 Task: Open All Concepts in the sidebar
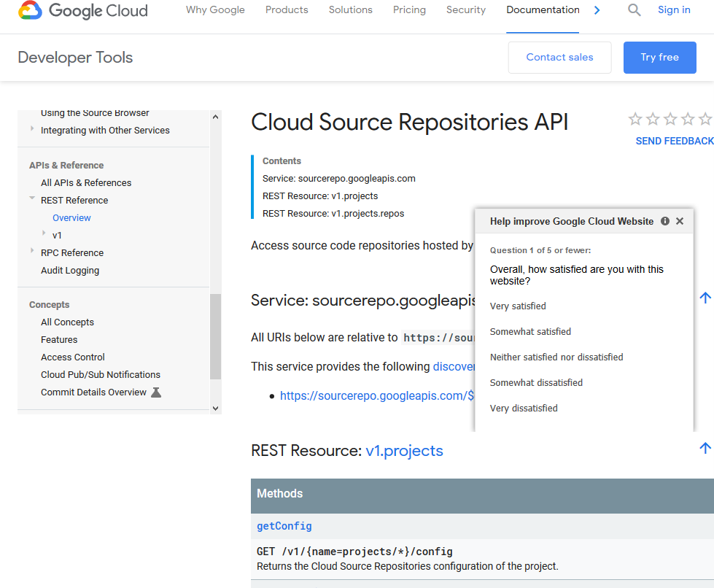pyautogui.click(x=67, y=322)
